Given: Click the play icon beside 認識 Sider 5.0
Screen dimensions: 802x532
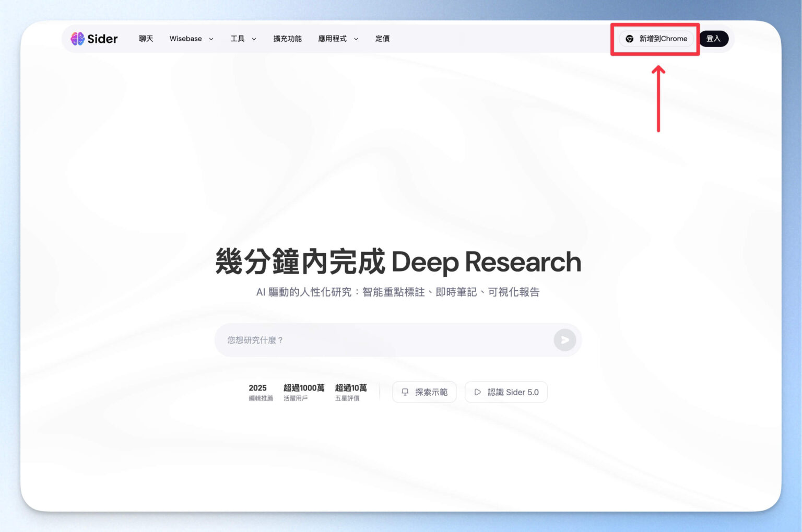Looking at the screenshot, I should tap(478, 392).
